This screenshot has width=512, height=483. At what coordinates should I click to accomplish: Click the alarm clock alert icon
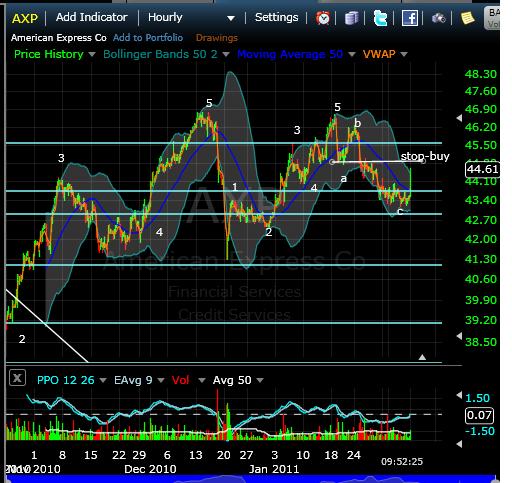(x=323, y=18)
